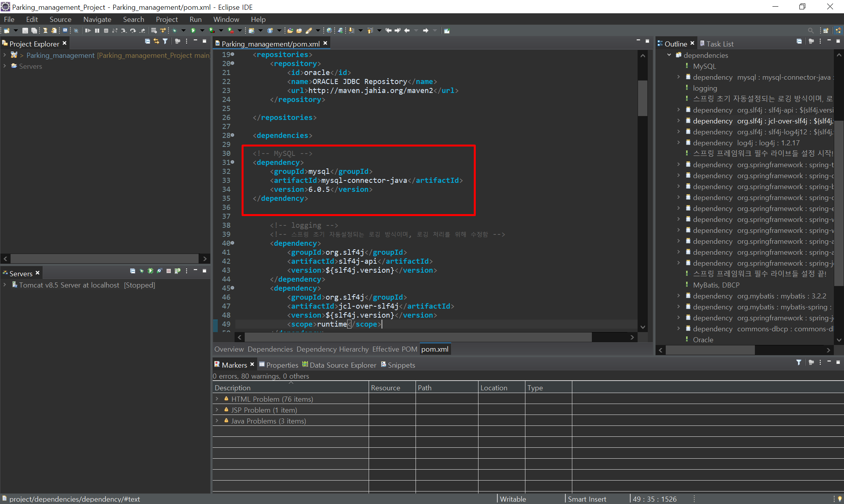Click Publish to server icon in Servers view
Image resolution: width=844 pixels, height=504 pixels.
point(177,271)
